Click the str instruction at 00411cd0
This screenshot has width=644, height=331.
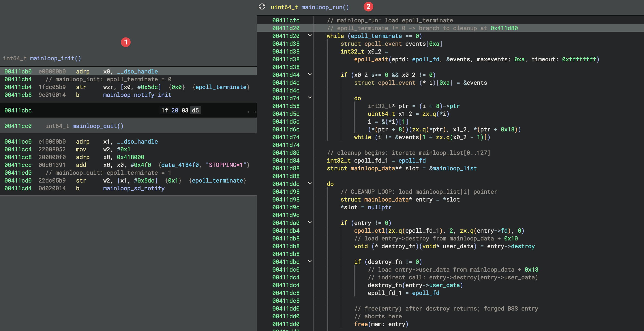pos(81,181)
